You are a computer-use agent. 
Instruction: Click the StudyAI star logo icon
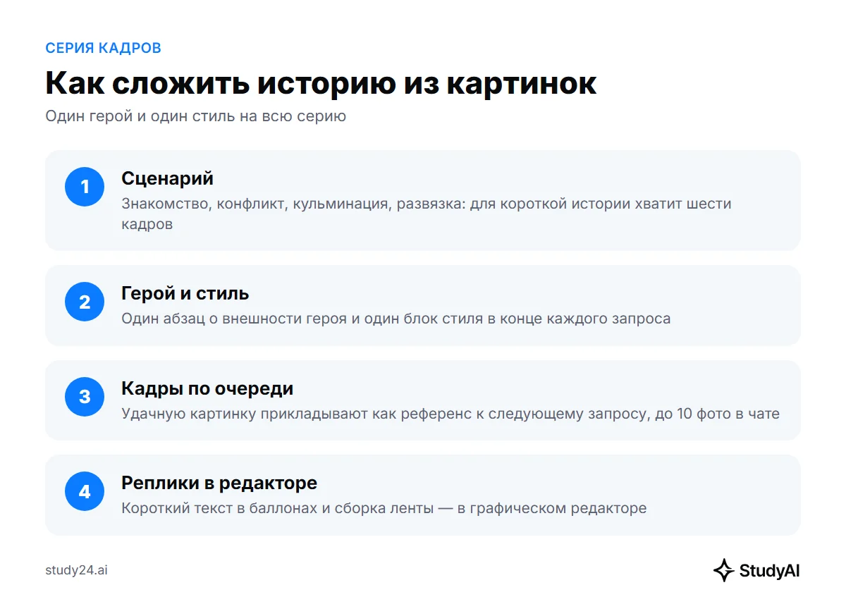[723, 570]
